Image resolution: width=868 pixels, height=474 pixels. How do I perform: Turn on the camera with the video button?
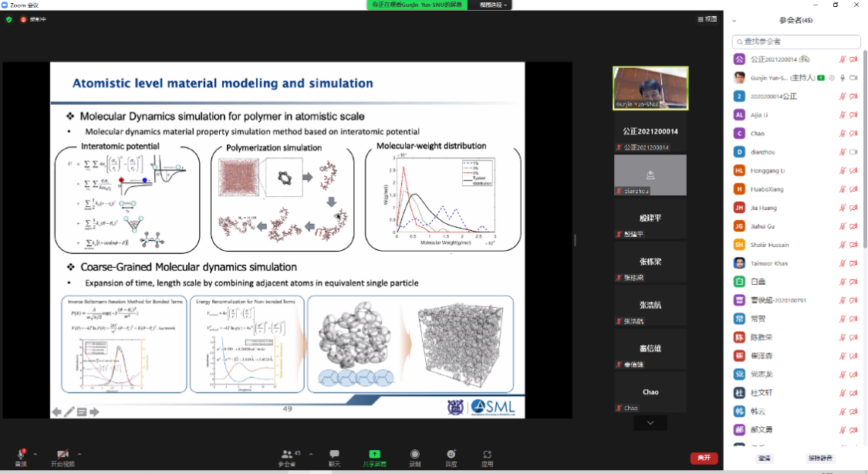click(x=62, y=455)
